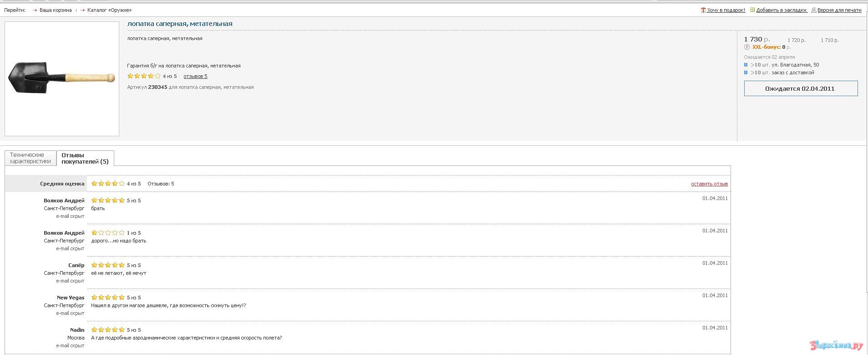Click the product title 'лопатка саперная, метательная' heading
The height and width of the screenshot is (355, 868).
tap(180, 24)
